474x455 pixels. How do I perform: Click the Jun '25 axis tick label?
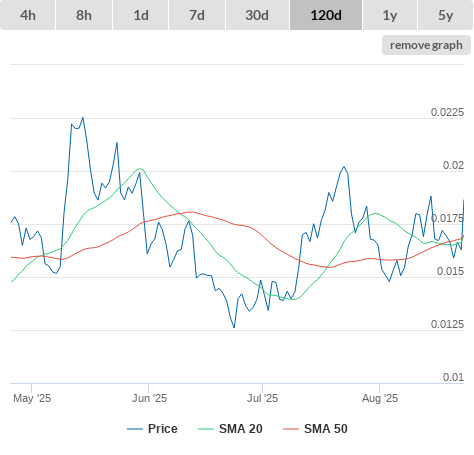pos(149,398)
